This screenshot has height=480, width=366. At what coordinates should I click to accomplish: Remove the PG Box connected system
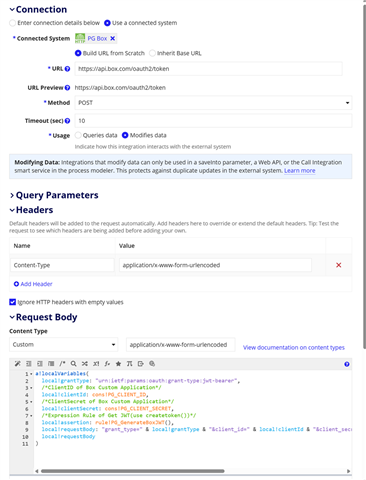[113, 38]
